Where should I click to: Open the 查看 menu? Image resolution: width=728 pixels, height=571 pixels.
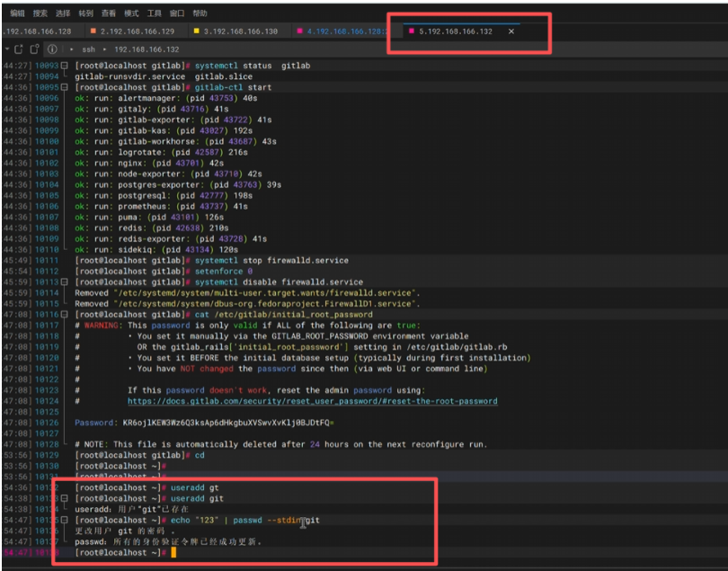click(x=108, y=13)
